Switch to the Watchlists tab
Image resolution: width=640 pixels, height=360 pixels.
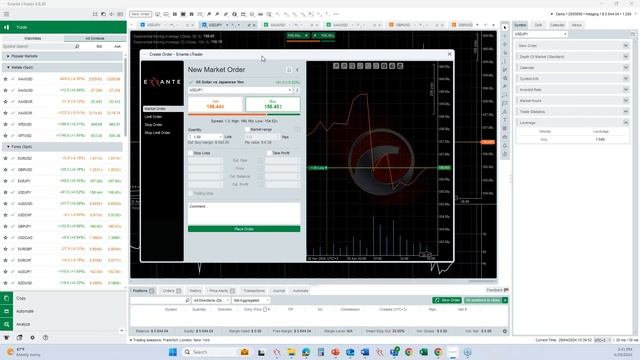pos(33,38)
